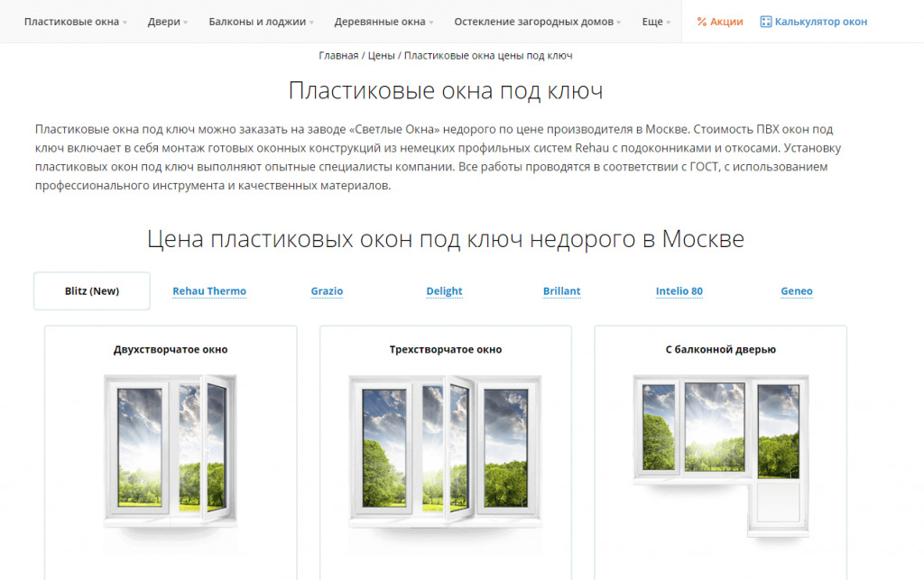Select the Grazio profile tab
Screen dimensions: 924x580
coord(327,290)
